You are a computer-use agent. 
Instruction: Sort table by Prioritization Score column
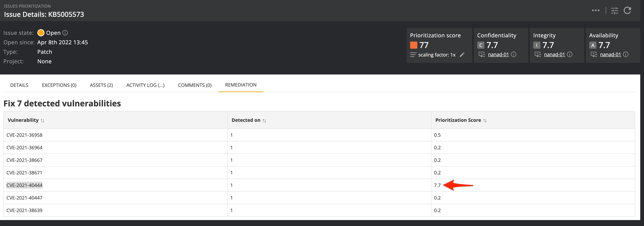[x=485, y=121]
